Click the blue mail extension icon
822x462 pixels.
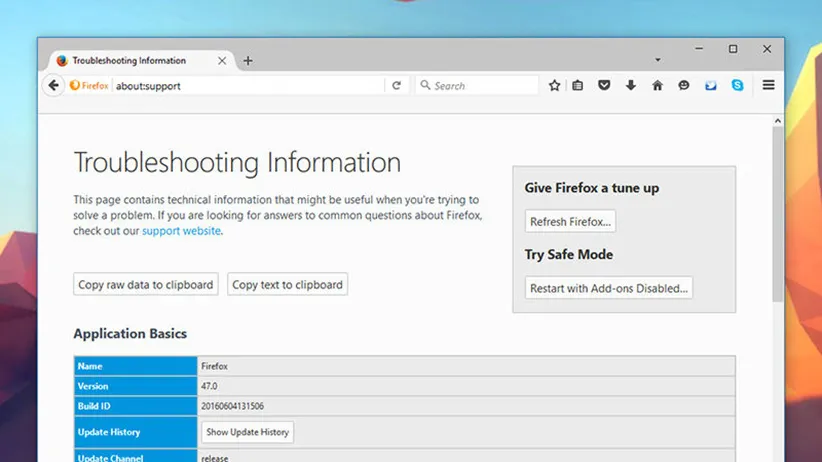[711, 86]
